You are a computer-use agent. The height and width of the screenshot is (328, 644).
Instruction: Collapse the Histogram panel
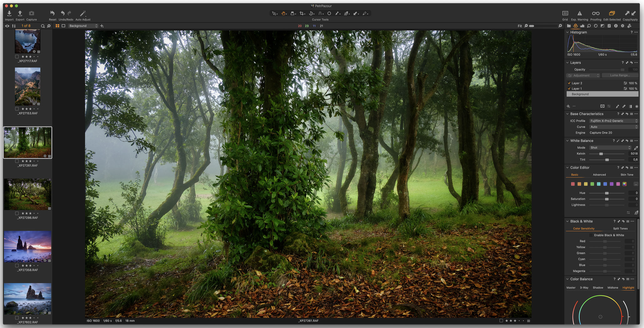point(567,32)
